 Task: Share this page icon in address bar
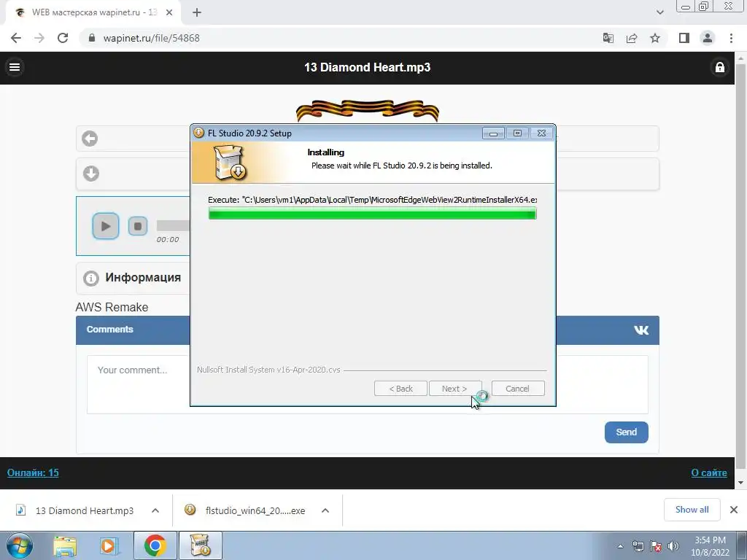[x=632, y=38]
